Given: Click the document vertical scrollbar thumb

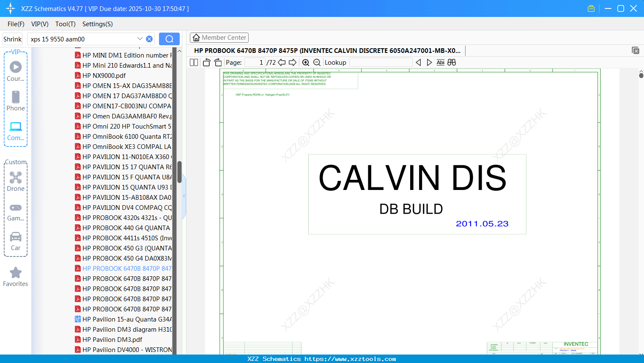Looking at the screenshot, I should 641,75.
